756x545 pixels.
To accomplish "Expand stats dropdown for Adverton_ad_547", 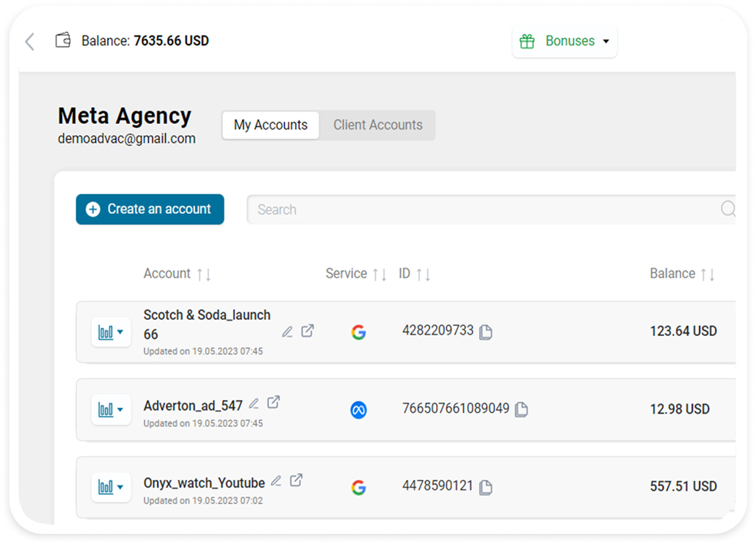I will click(x=111, y=410).
